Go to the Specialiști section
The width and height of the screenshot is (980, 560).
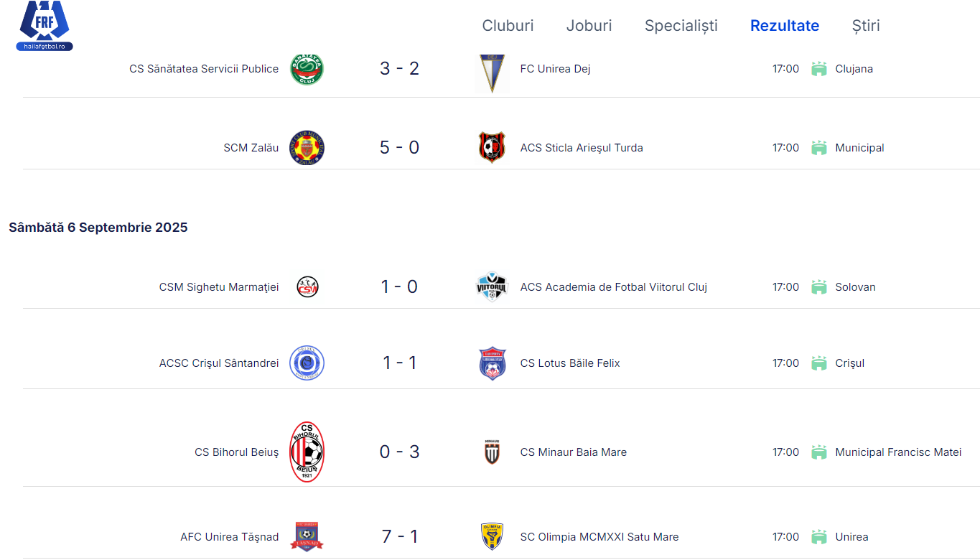click(x=681, y=26)
